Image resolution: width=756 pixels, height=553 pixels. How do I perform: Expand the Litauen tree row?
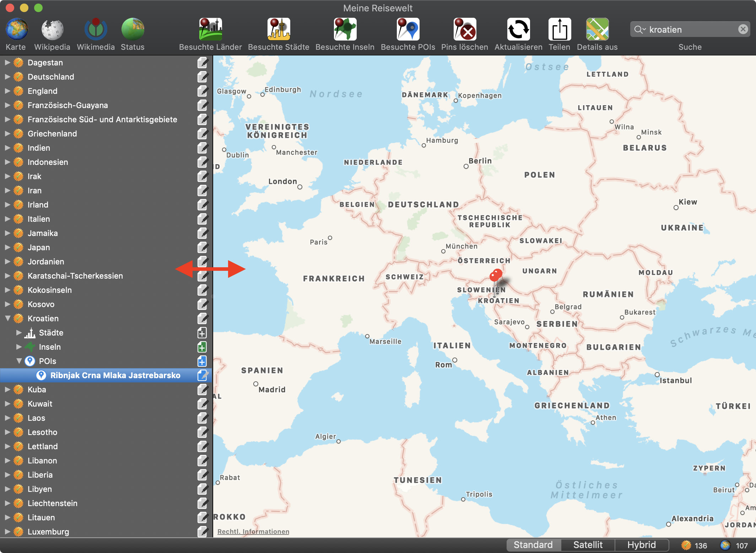[7, 517]
